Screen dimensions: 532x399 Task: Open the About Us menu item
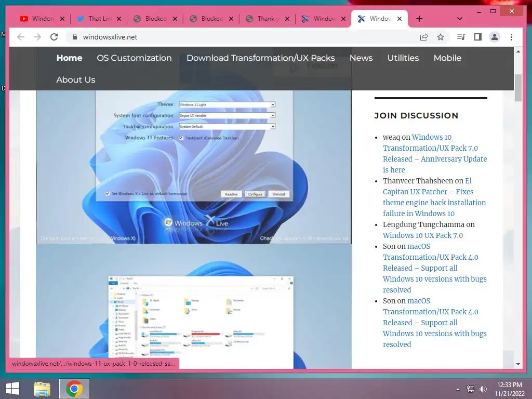click(76, 79)
